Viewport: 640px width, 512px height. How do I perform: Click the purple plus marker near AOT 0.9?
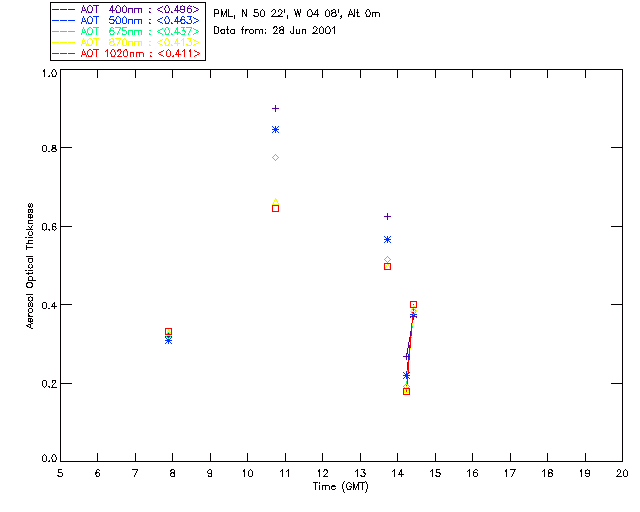click(x=276, y=109)
